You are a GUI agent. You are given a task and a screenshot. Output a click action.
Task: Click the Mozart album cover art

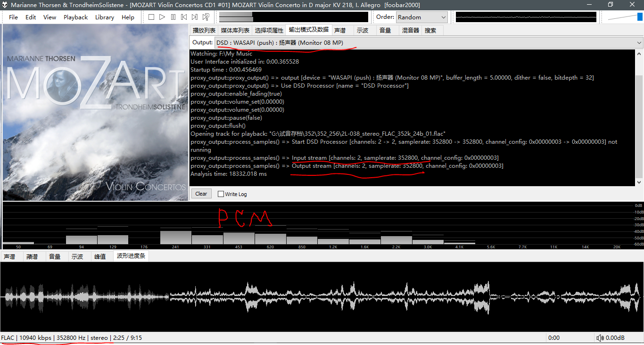(x=95, y=113)
